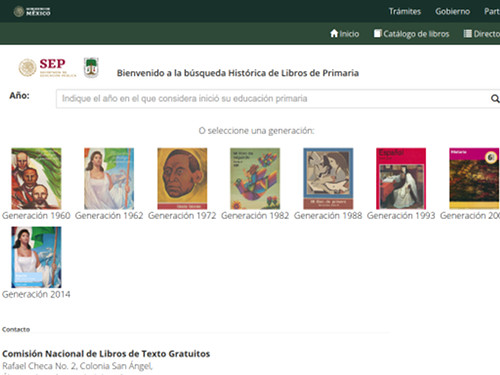
Task: Go to the Inicio page
Action: click(x=344, y=34)
